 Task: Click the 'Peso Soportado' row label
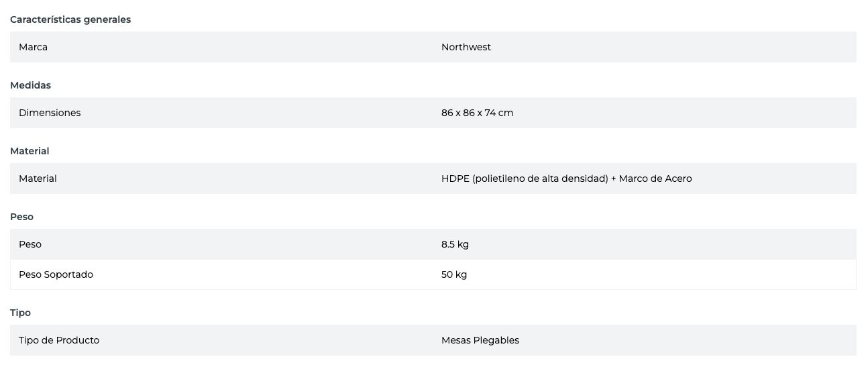tap(56, 274)
